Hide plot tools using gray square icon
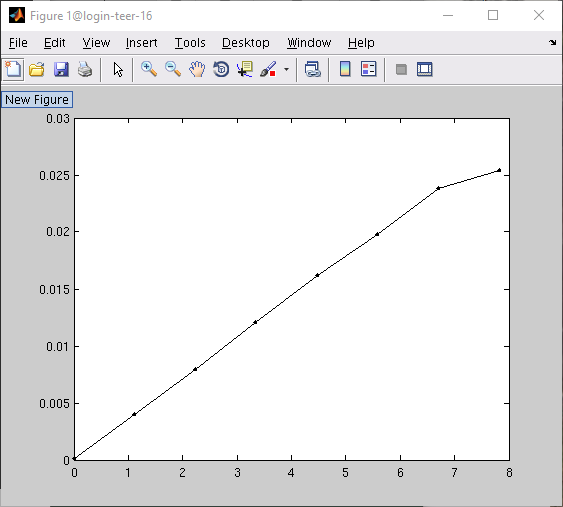The image size is (563, 507). 401,69
